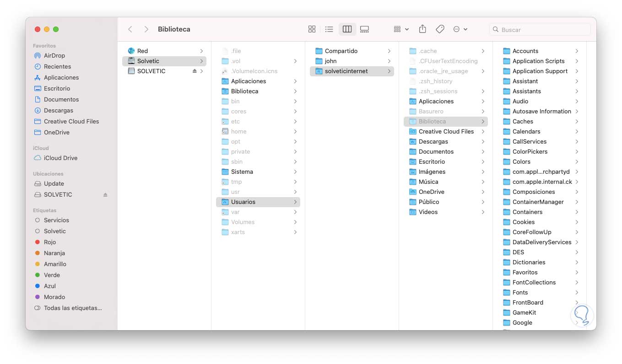Select Red in the first column
This screenshot has height=364, width=622.
tap(164, 51)
